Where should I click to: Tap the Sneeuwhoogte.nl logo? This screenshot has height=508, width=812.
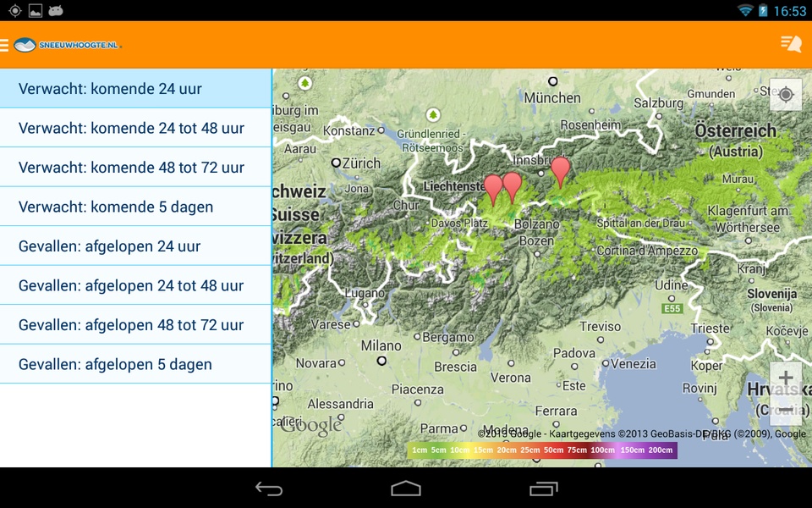click(68, 45)
